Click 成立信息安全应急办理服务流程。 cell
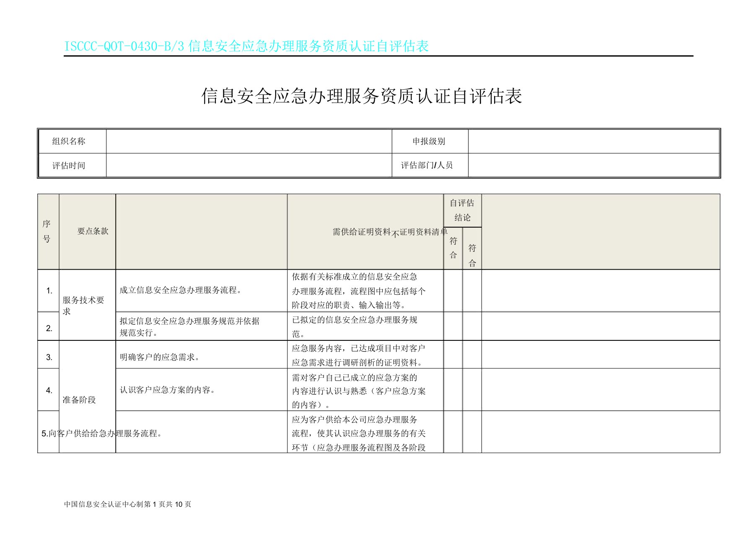This screenshot has width=756, height=534. (x=202, y=290)
